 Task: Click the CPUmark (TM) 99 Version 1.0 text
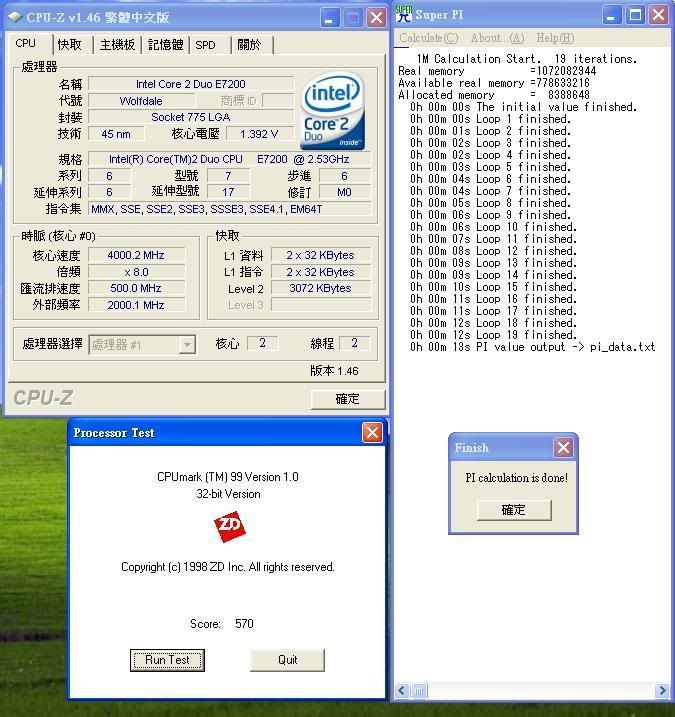pos(228,477)
